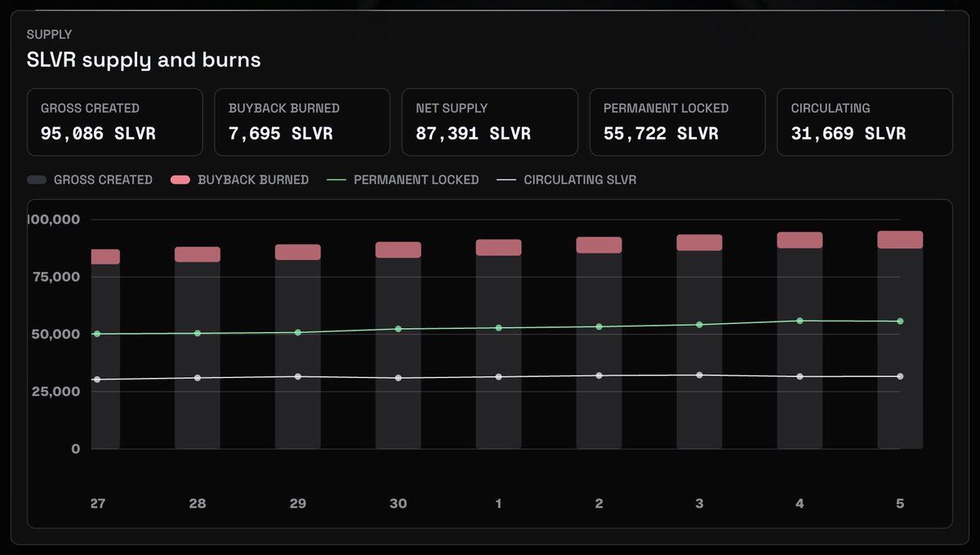Click the bar for day 30
This screenshot has width=980, height=555.
399,345
